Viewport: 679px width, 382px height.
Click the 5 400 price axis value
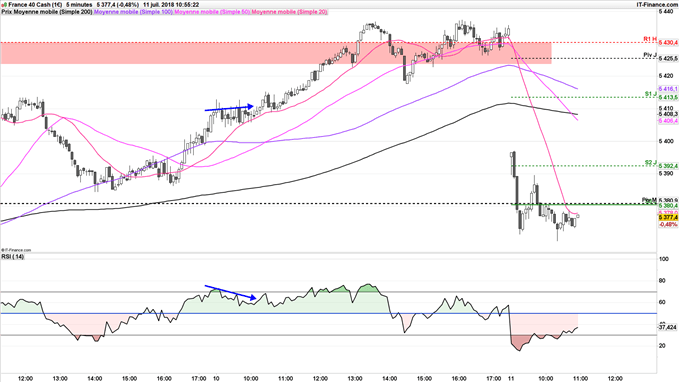tap(666, 141)
